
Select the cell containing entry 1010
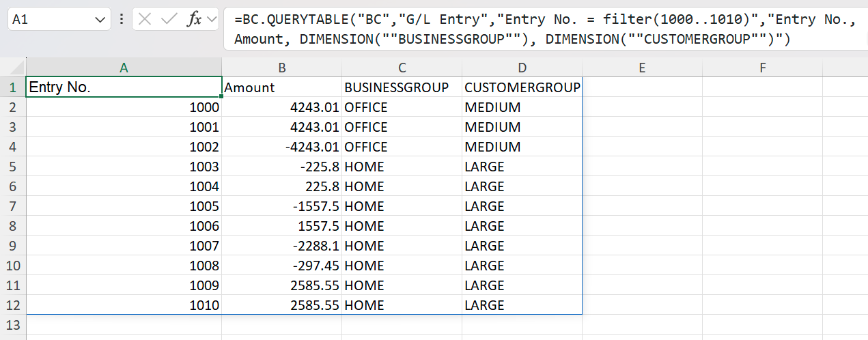124,305
